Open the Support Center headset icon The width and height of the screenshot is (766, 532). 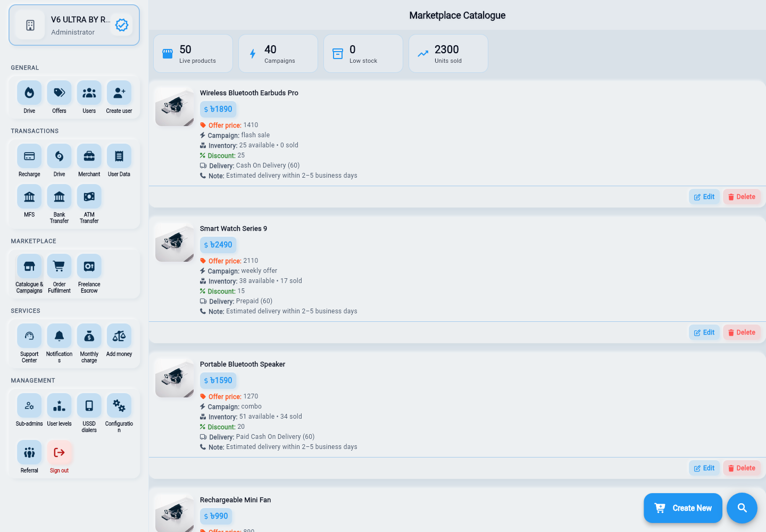(29, 336)
